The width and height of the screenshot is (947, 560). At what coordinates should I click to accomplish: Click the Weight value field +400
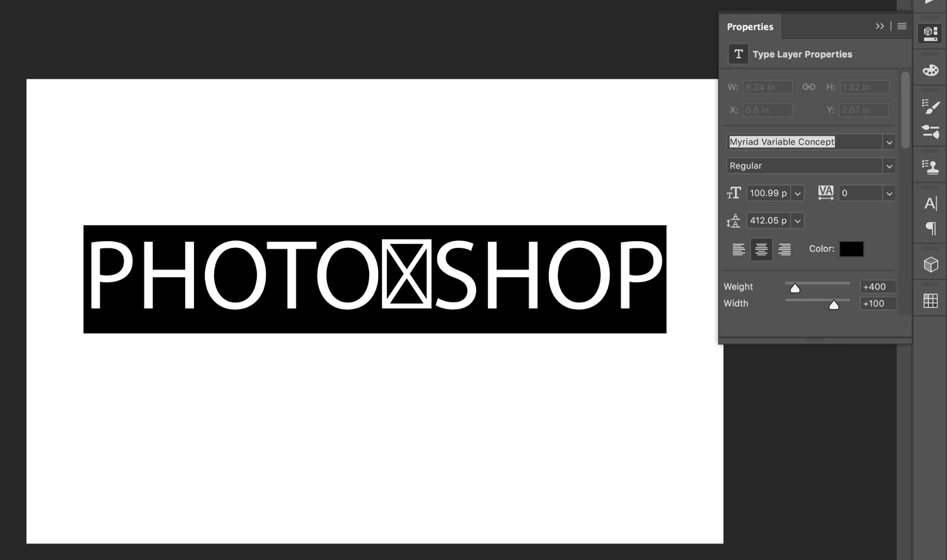click(x=878, y=287)
